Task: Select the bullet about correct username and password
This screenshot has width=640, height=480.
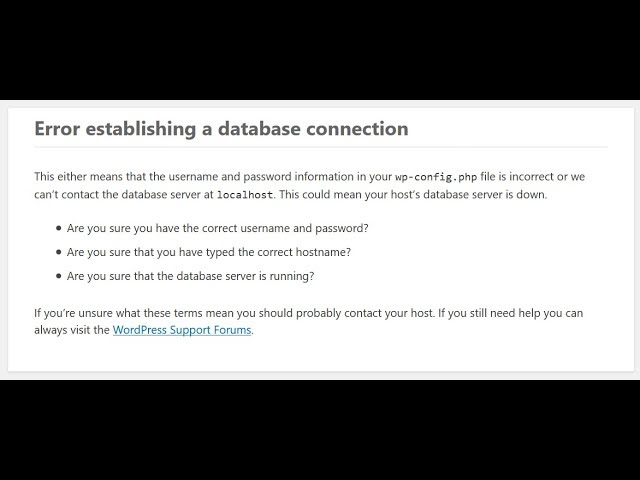Action: (218, 228)
